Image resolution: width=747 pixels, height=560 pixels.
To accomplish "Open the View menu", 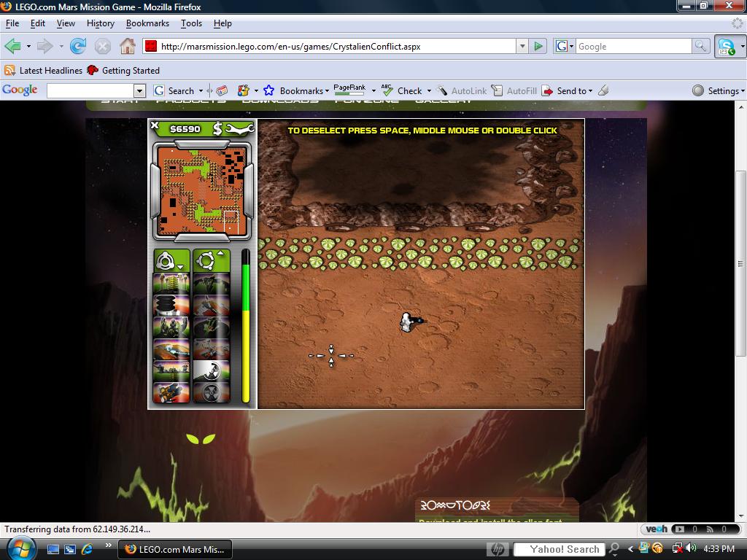I will click(66, 23).
